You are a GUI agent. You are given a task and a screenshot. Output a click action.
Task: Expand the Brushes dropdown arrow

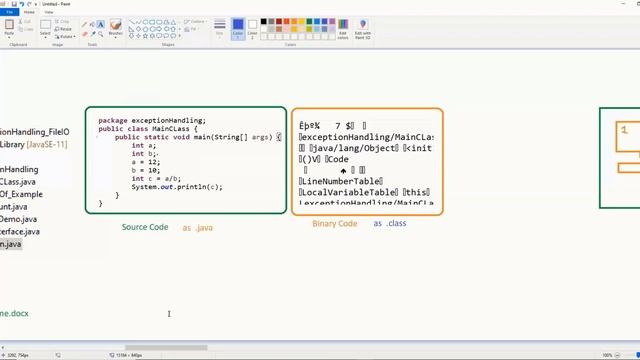click(116, 38)
